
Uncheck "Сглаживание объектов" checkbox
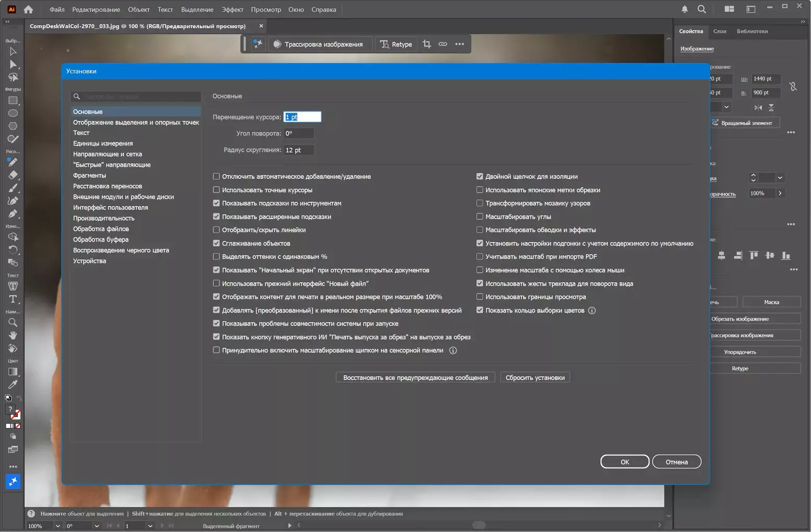point(216,243)
